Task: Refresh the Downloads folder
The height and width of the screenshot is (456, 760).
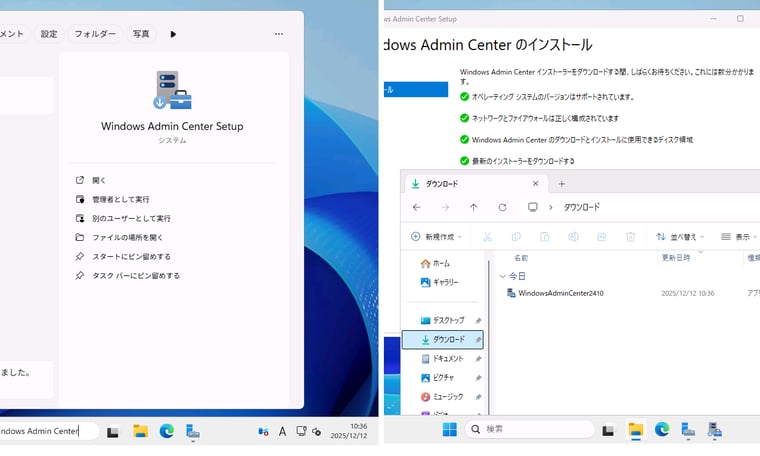Action: 502,207
